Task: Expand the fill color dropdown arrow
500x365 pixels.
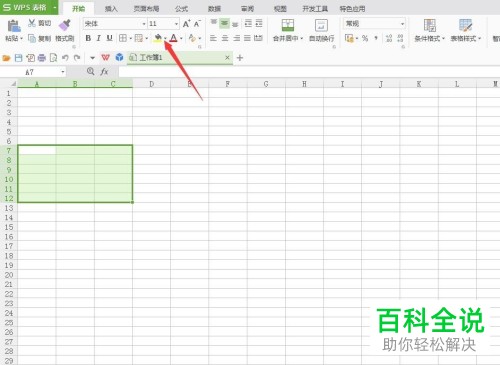Action: (x=165, y=38)
